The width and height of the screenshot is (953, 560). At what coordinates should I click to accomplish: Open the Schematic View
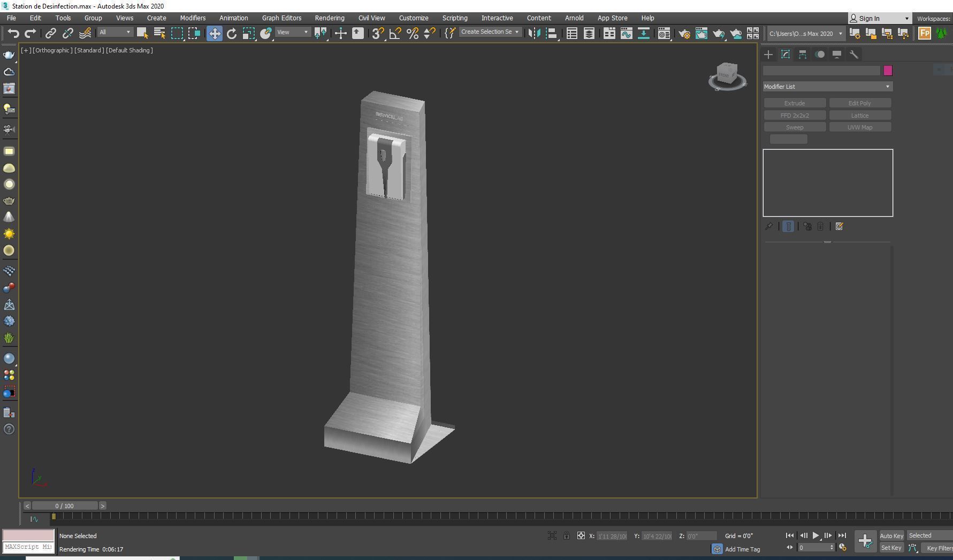tap(643, 33)
